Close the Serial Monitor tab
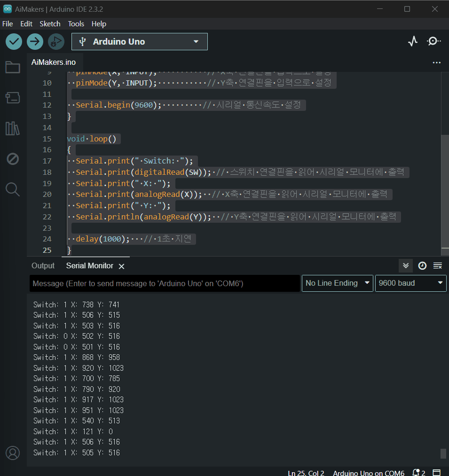Viewport: 449px width, 476px height. point(121,266)
